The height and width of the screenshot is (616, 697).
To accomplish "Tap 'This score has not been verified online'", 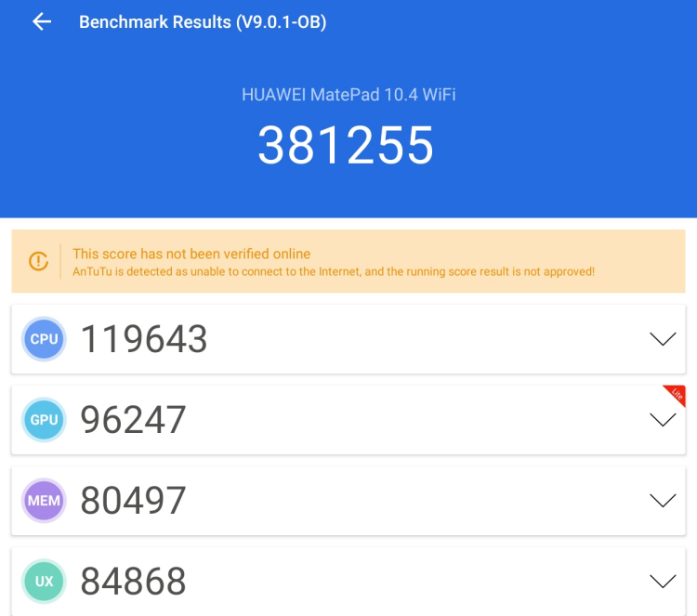I will click(191, 254).
